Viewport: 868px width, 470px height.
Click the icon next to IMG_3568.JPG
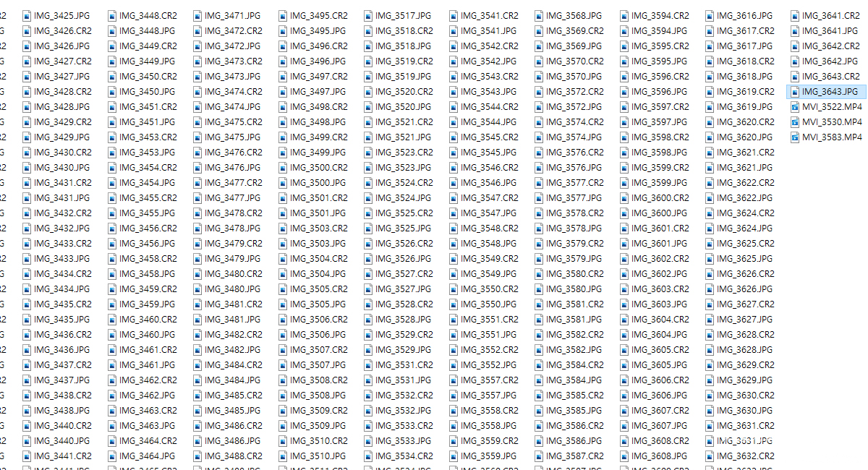tap(539, 15)
